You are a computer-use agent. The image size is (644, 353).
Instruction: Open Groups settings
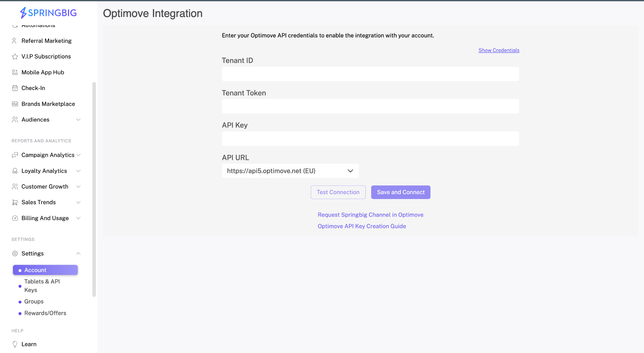point(34,301)
